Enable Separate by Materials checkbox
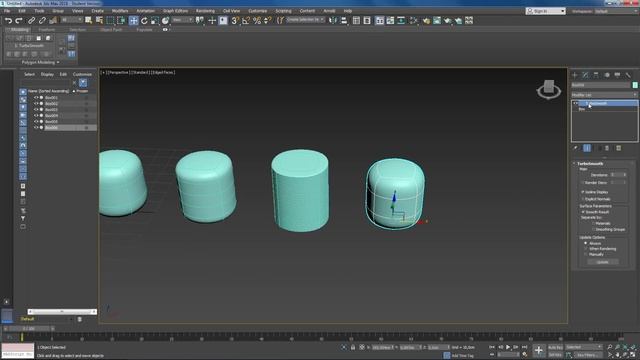This screenshot has width=640, height=360. pyautogui.click(x=593, y=223)
